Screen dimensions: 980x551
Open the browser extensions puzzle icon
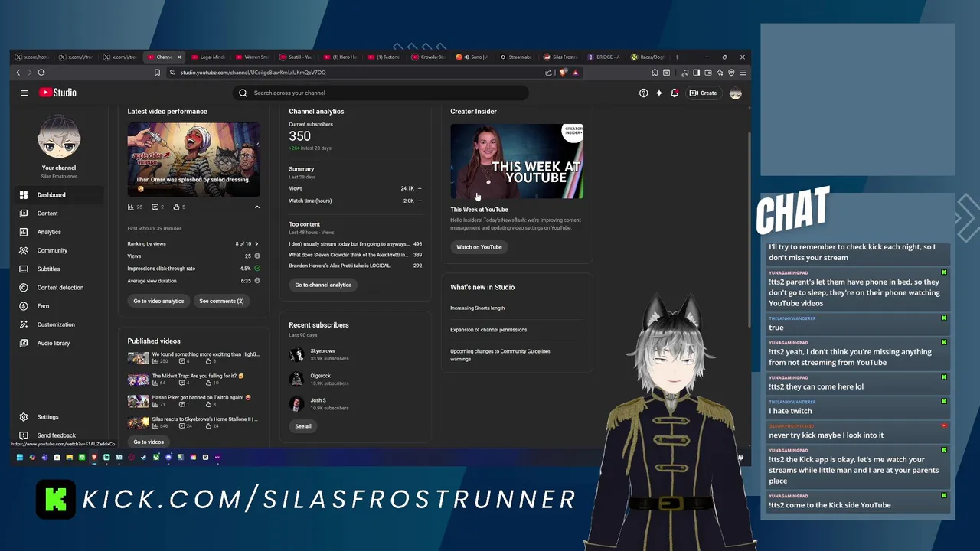coord(655,73)
